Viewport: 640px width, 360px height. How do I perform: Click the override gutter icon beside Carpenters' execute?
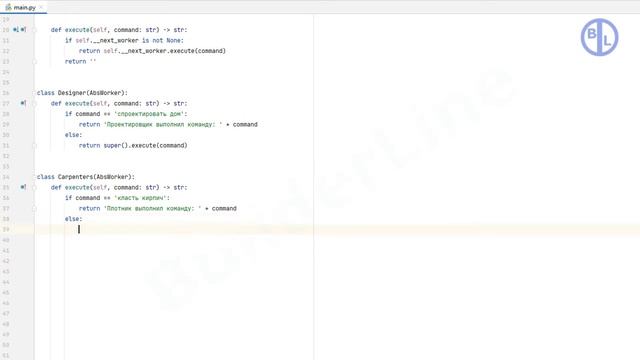23,187
